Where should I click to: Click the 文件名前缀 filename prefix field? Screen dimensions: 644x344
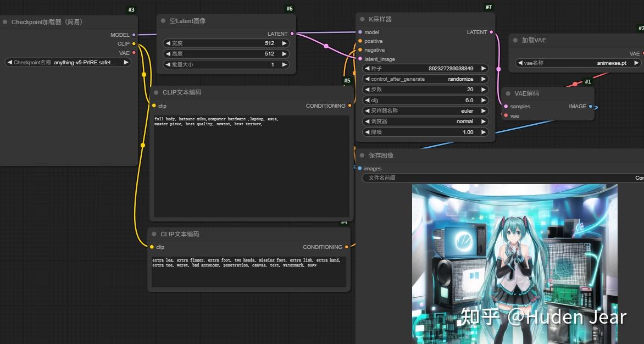[x=503, y=177]
